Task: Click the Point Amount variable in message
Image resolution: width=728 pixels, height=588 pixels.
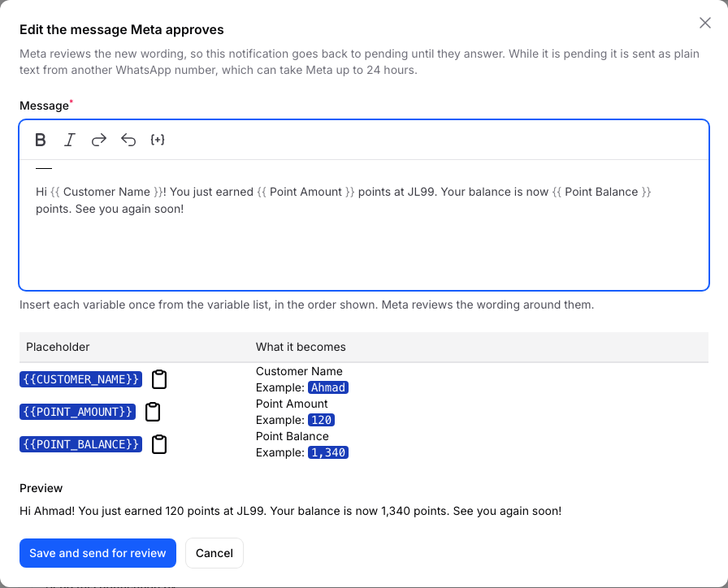Action: coord(305,192)
